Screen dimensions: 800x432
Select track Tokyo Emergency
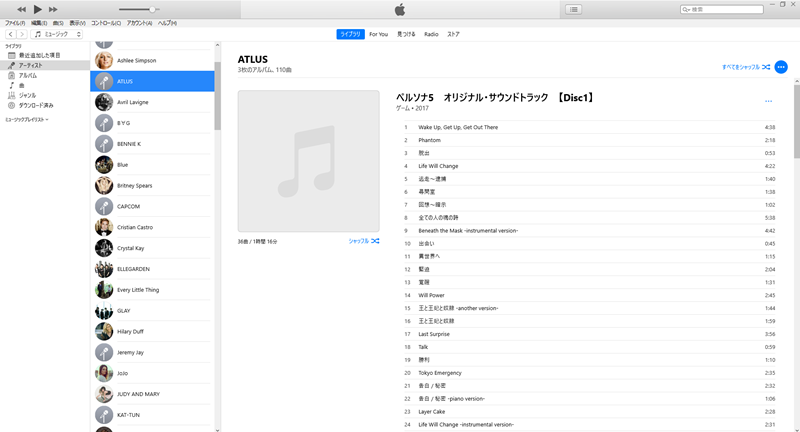tap(589, 373)
